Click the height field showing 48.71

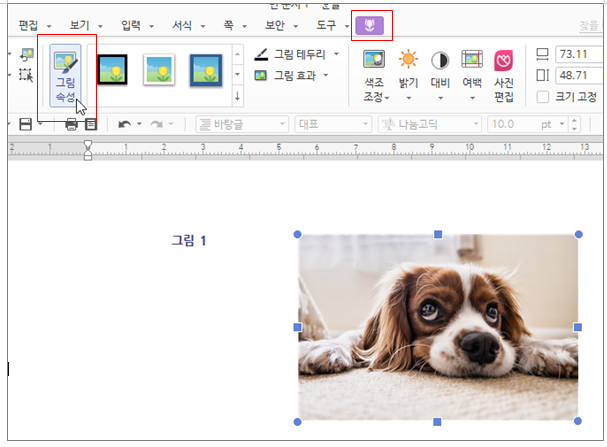click(579, 75)
